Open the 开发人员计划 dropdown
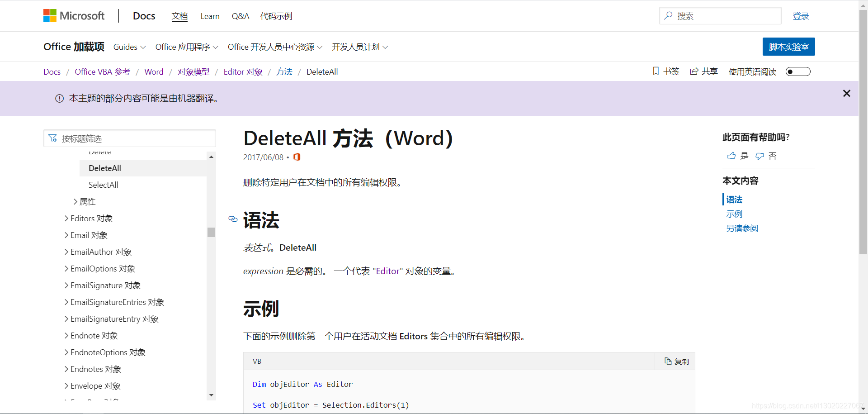The image size is (868, 414). coord(360,47)
